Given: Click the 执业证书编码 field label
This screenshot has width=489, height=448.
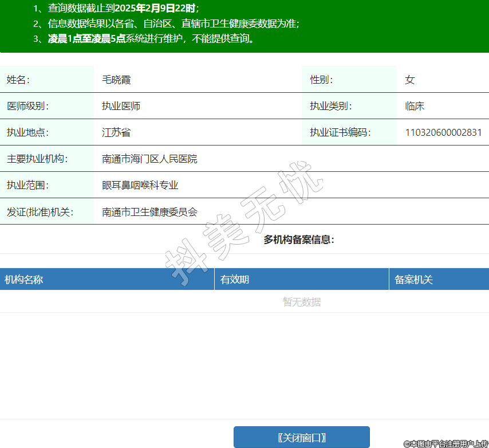Looking at the screenshot, I should click(x=340, y=132).
